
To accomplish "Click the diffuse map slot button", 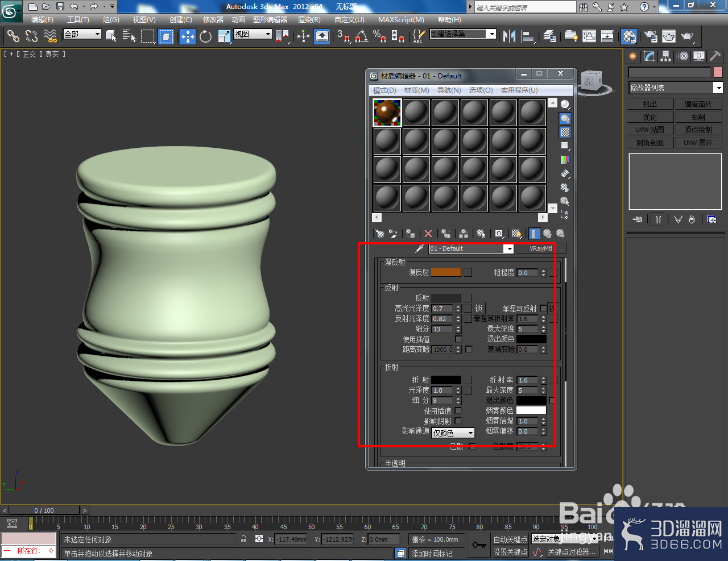I will click(x=468, y=273).
